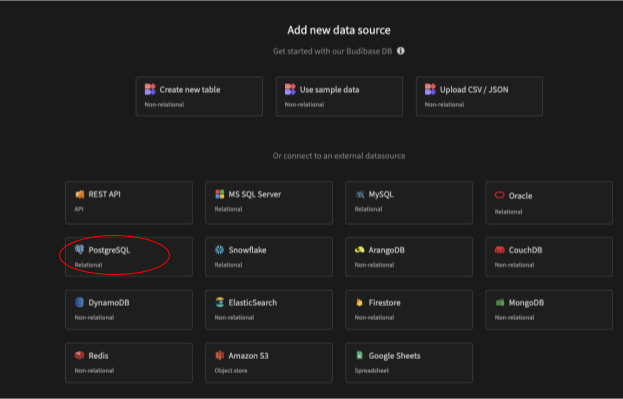The width and height of the screenshot is (623, 399).
Task: Click the ElasticSearch logo icon
Action: (219, 302)
